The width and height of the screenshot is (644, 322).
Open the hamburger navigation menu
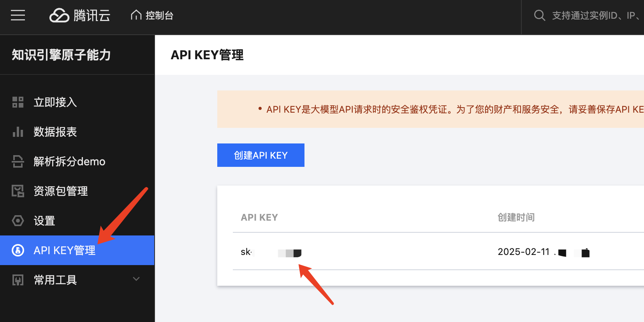pos(18,15)
